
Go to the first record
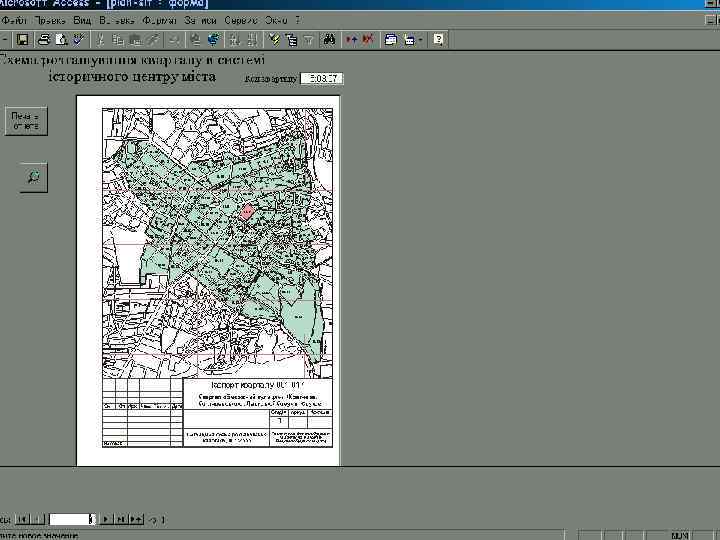coord(23,520)
